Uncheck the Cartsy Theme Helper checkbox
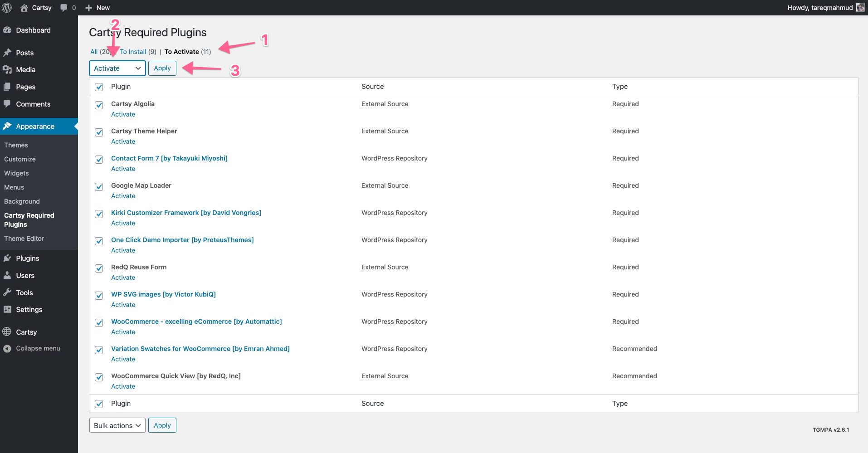Screen dimensions: 868x453 click(99, 132)
